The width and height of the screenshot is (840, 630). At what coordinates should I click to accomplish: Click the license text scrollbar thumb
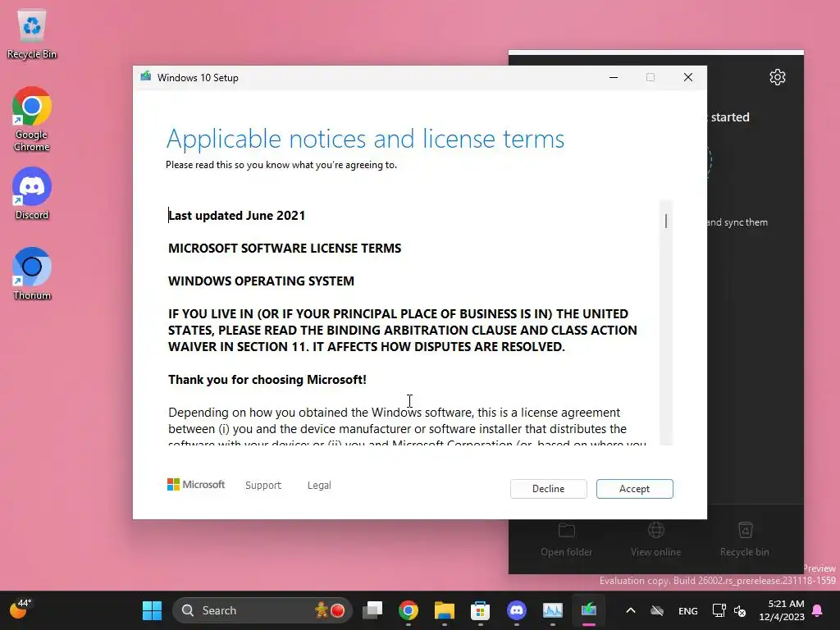[666, 221]
